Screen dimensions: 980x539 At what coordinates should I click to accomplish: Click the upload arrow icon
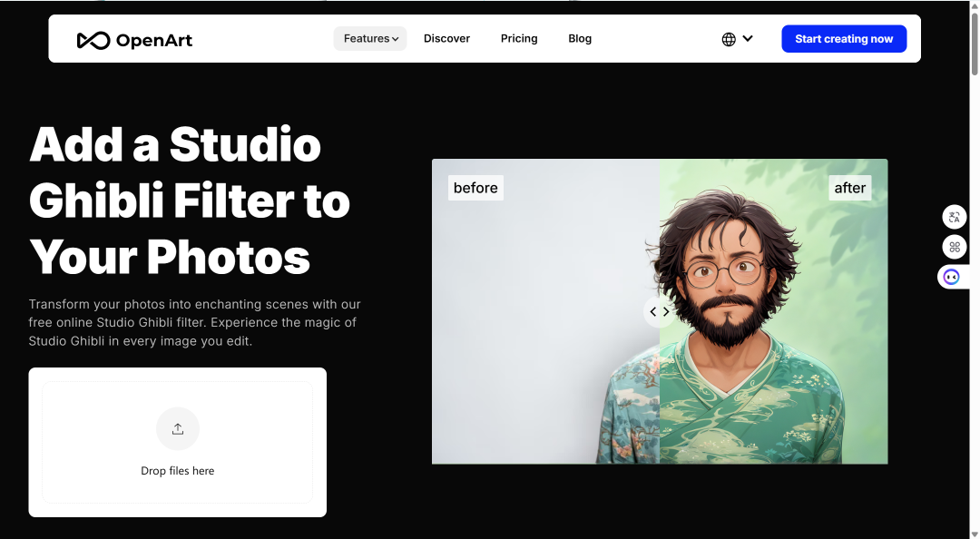(178, 429)
